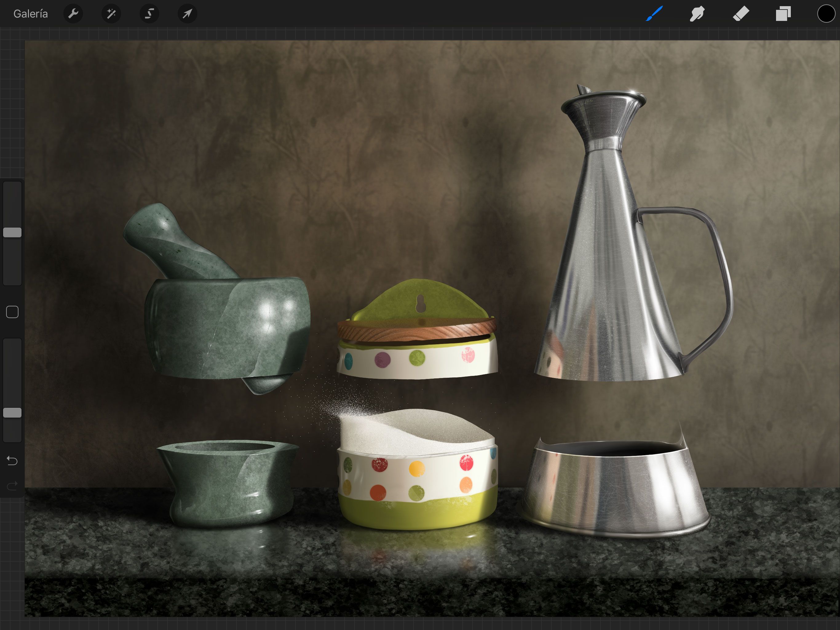Screen dimensions: 840x630
Task: Select the Smudge finger tool
Action: pos(697,14)
